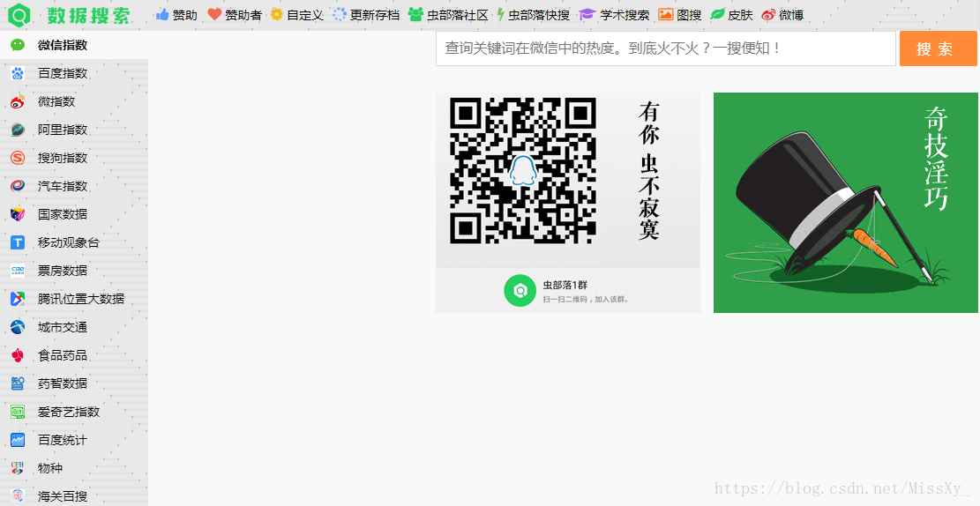Open the 虫部落快搜 link
980x506 pixels.
pyautogui.click(x=539, y=15)
